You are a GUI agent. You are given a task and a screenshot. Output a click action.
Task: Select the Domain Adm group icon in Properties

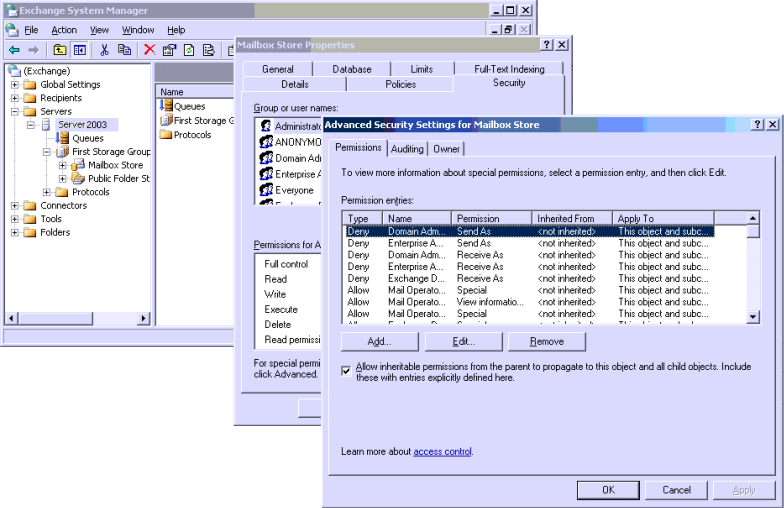[x=266, y=158]
